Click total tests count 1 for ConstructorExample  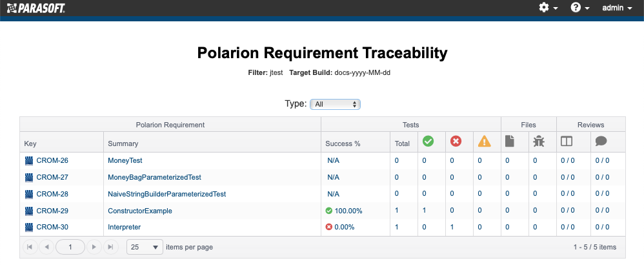coord(396,210)
